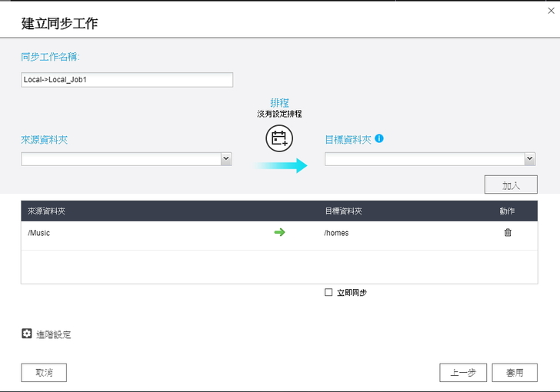This screenshot has width=560, height=392.
Task: Open 進階設定 advanced settings link
Action: click(x=54, y=334)
